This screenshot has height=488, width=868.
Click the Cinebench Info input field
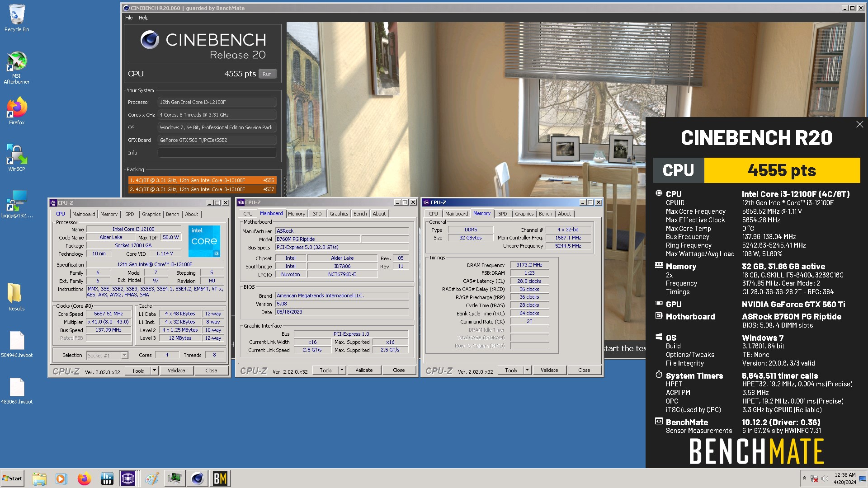click(x=217, y=153)
